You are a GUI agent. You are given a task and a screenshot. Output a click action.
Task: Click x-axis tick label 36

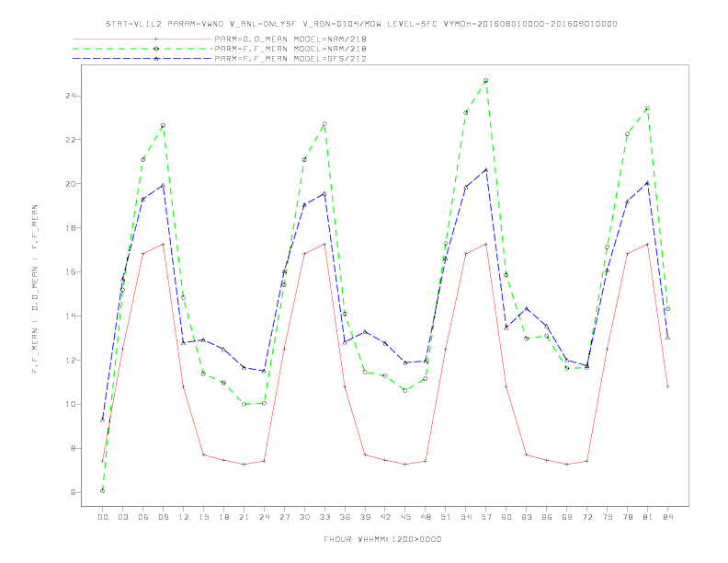coord(345,517)
